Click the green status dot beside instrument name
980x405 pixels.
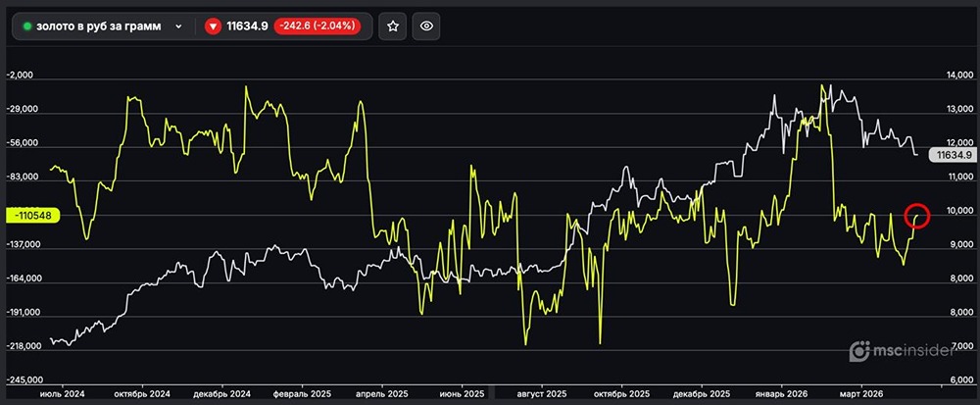(27, 26)
